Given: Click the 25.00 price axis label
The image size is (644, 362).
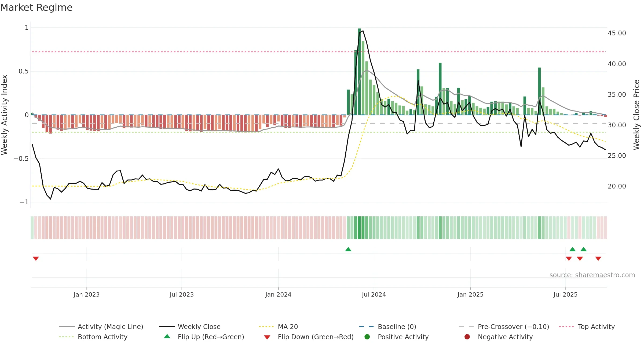Looking at the screenshot, I should click(617, 156).
